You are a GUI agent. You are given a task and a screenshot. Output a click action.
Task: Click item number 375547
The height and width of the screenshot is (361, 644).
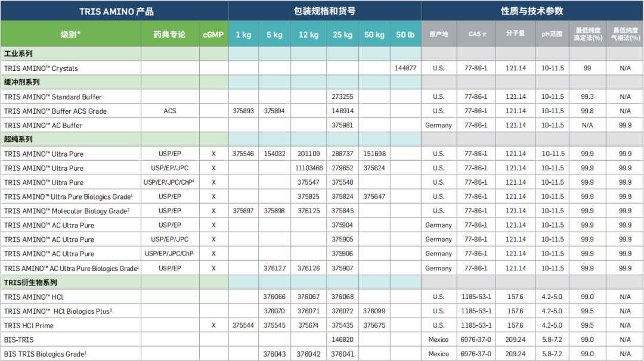click(308, 182)
